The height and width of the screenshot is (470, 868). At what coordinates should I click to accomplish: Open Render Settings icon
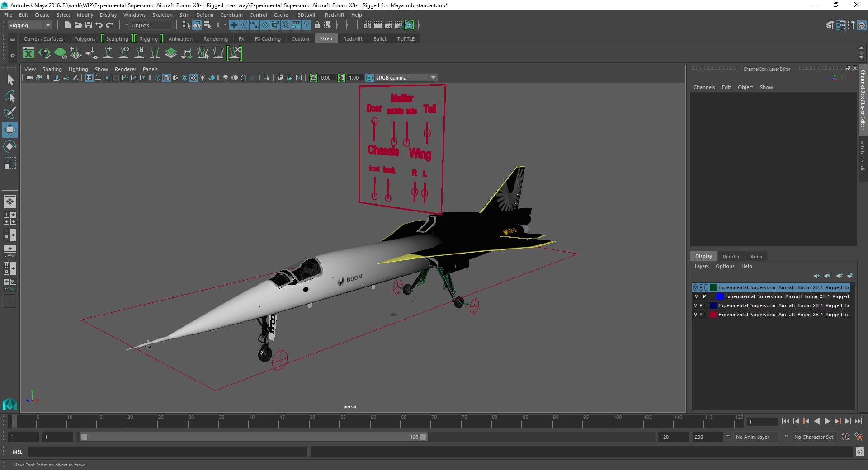tap(399, 25)
